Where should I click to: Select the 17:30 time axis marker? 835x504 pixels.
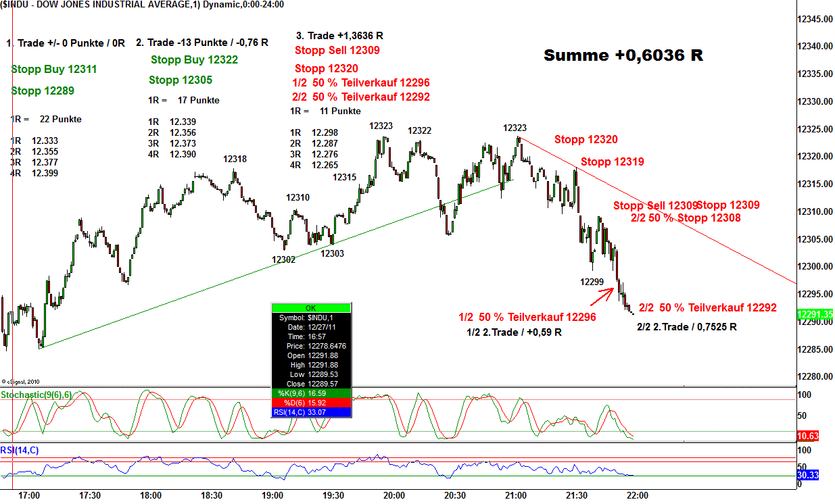(90, 495)
